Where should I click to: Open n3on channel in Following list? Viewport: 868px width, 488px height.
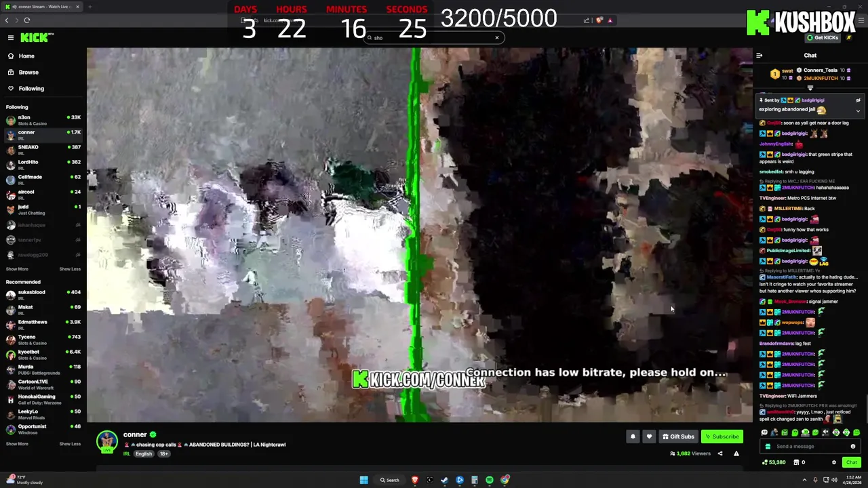point(42,120)
